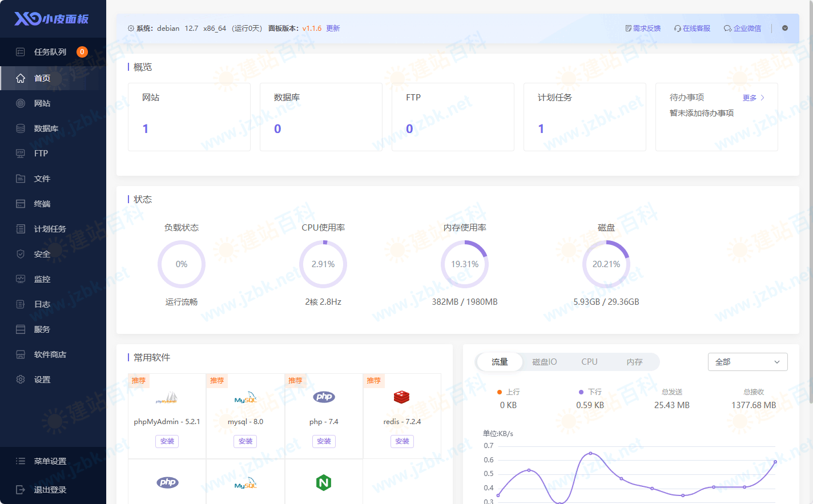Viewport: 813px width, 504px height.
Task: Open the website count overview card
Action: click(189, 117)
